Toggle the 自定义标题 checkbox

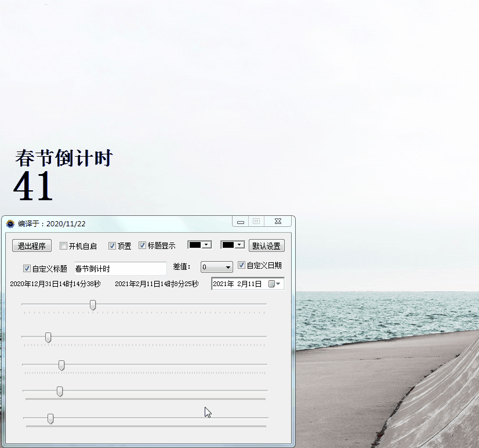click(27, 269)
